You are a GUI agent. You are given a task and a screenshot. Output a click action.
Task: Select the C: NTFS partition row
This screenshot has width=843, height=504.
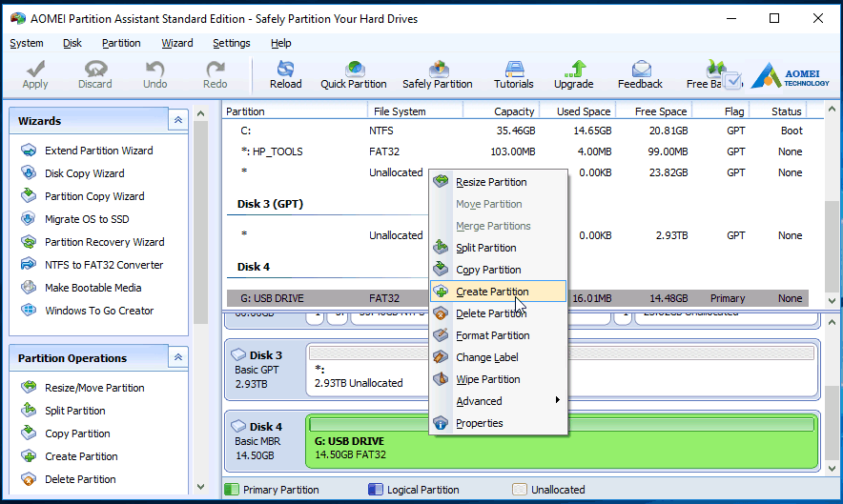click(518, 131)
